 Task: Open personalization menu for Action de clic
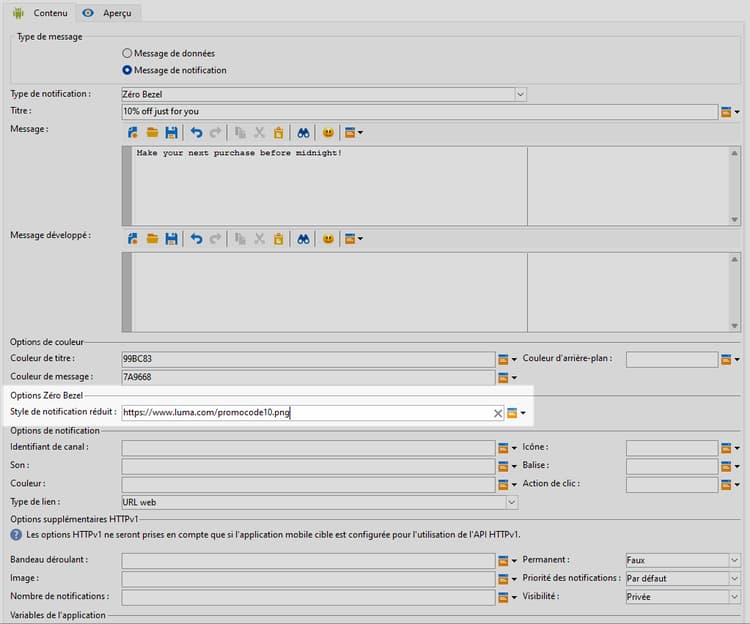pos(730,485)
